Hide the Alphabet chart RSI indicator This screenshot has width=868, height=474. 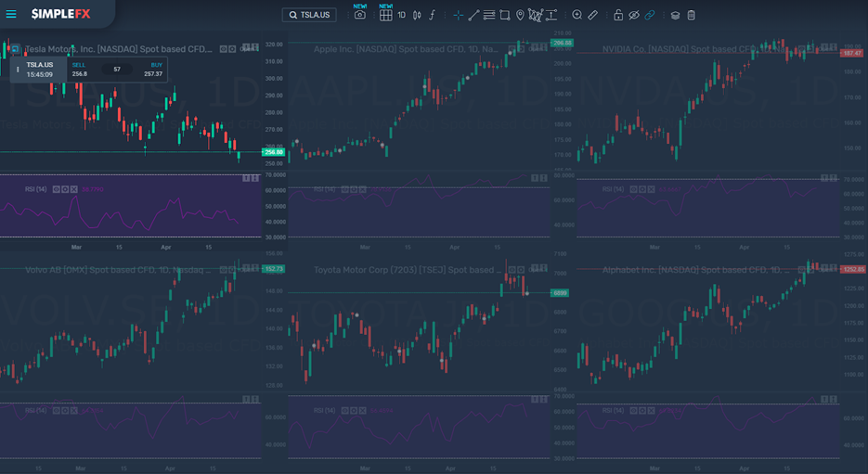tap(633, 410)
